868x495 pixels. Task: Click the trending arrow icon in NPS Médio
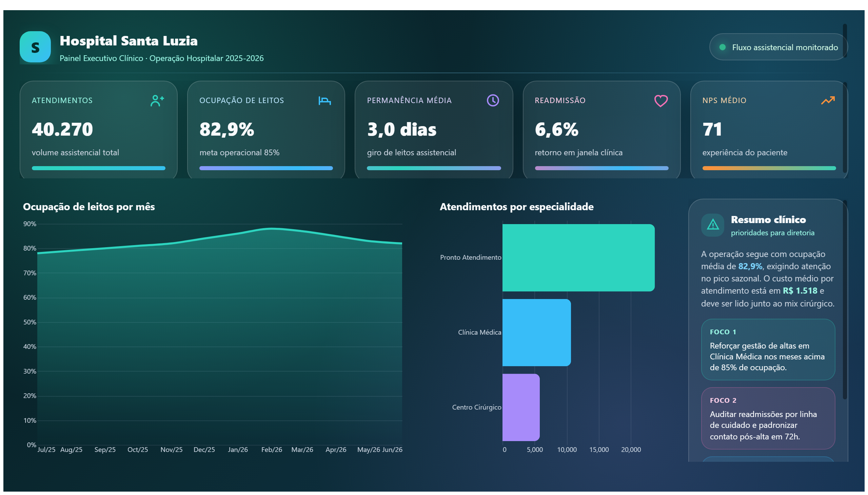click(x=828, y=100)
